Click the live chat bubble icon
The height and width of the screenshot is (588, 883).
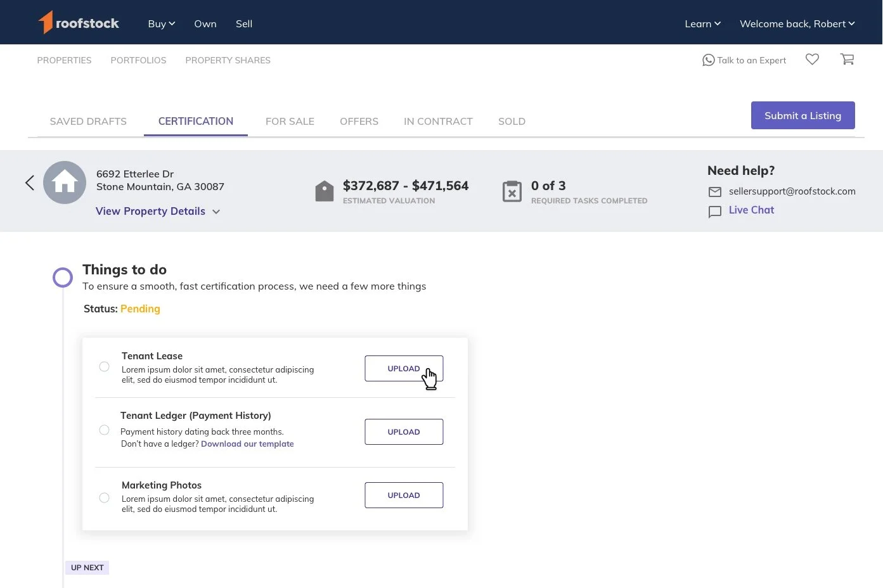(715, 212)
